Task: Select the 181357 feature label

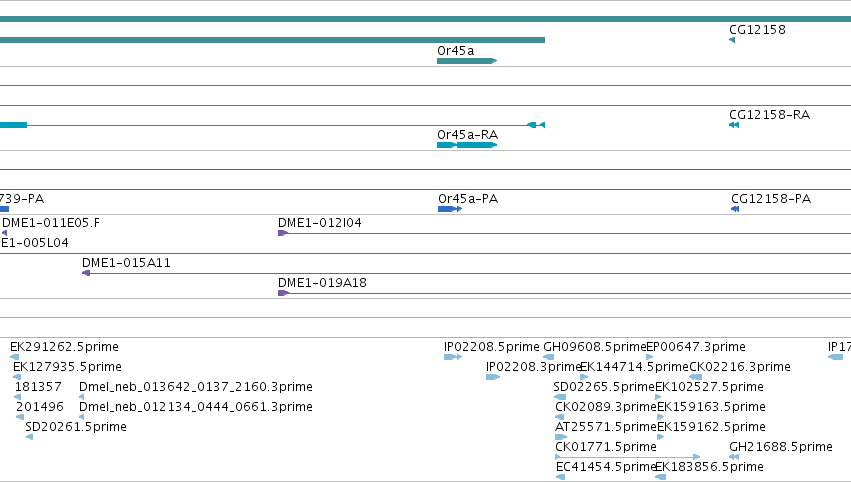Action: click(x=38, y=386)
